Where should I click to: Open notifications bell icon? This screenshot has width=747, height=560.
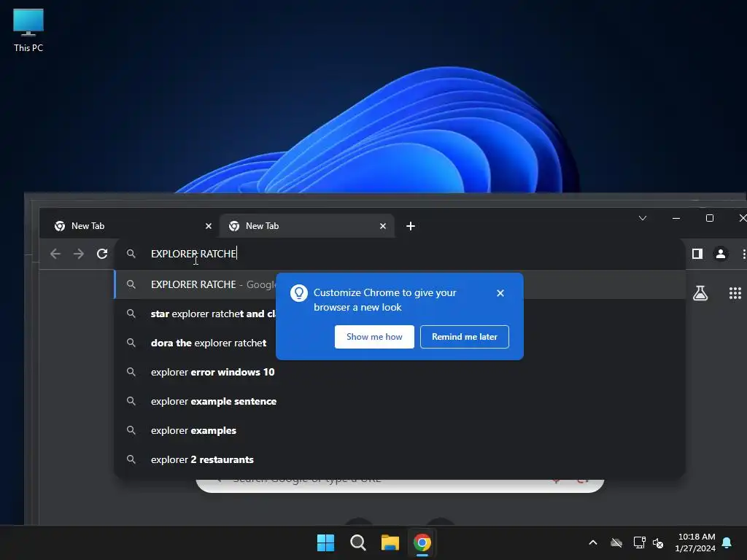click(727, 542)
